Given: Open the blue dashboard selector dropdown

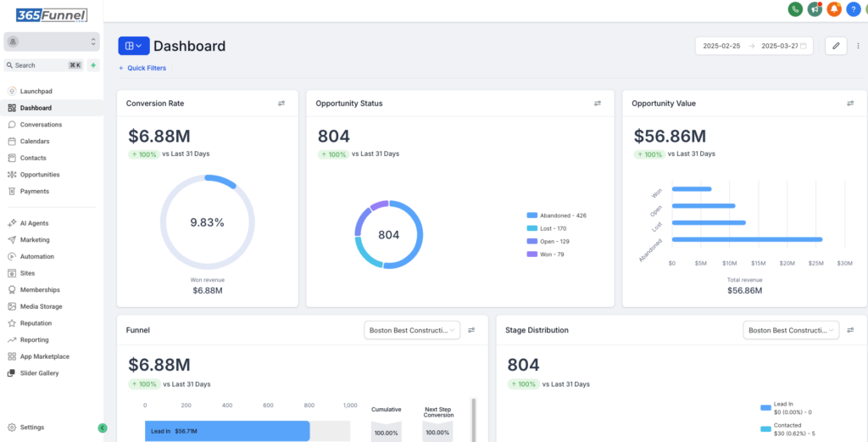Looking at the screenshot, I should 134,46.
